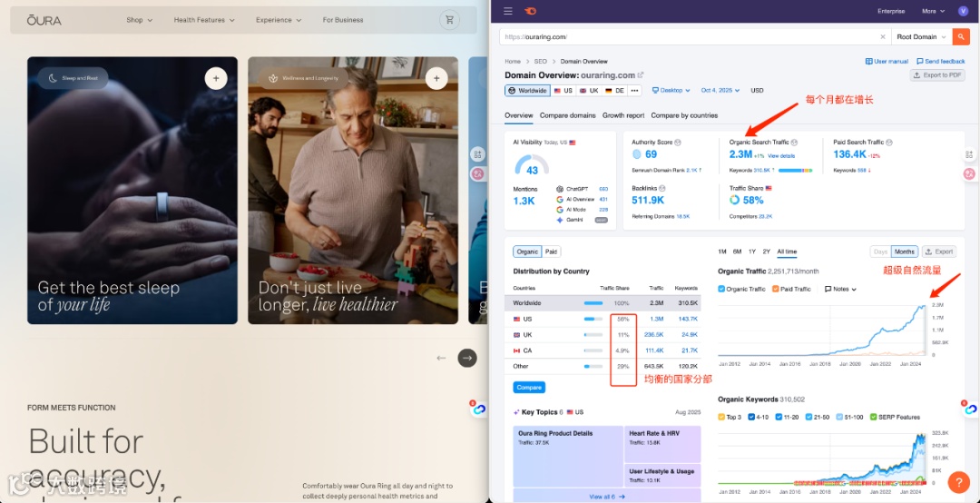Open the orange help question button

coord(959,482)
